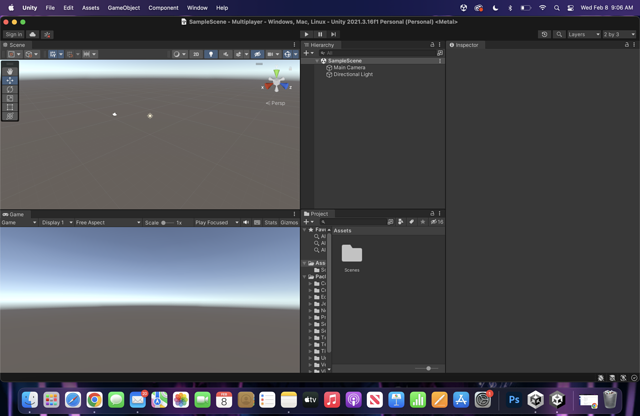Viewport: 640px width, 416px height.
Task: Toggle hidden packages visibility count 16
Action: click(437, 222)
